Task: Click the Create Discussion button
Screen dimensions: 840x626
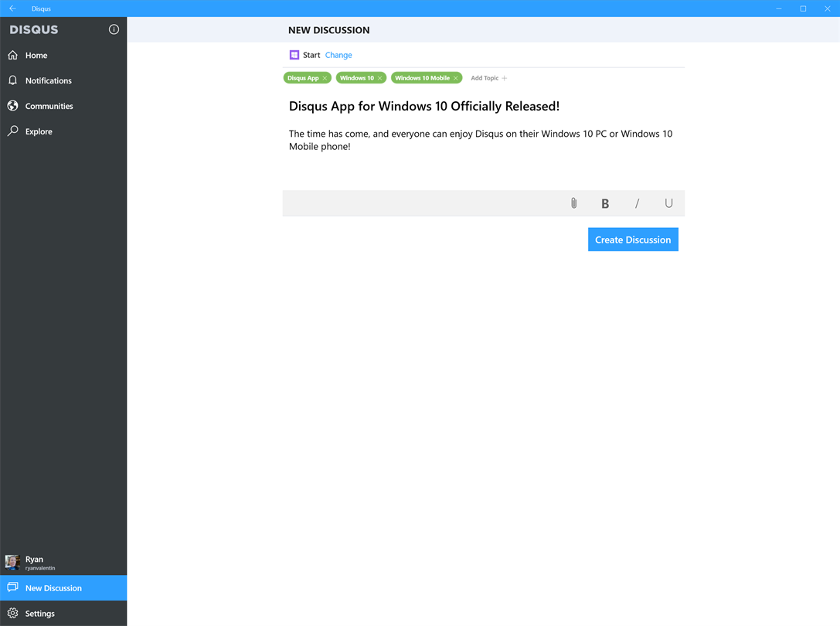Action: pos(633,240)
